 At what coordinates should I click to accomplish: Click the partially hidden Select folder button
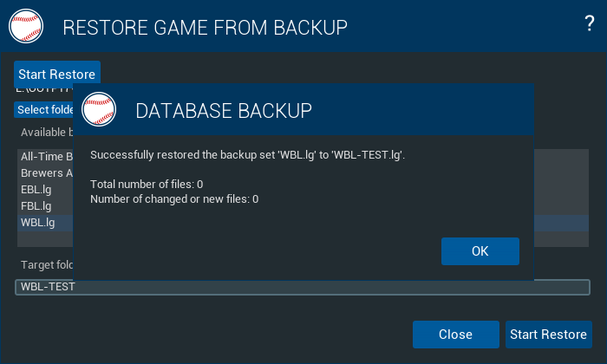43,109
